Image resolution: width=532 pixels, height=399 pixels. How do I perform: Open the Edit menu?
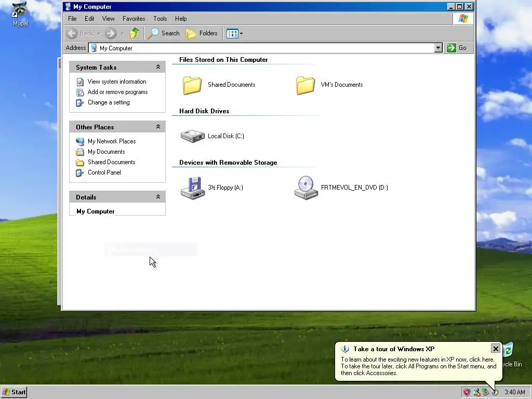coord(89,19)
